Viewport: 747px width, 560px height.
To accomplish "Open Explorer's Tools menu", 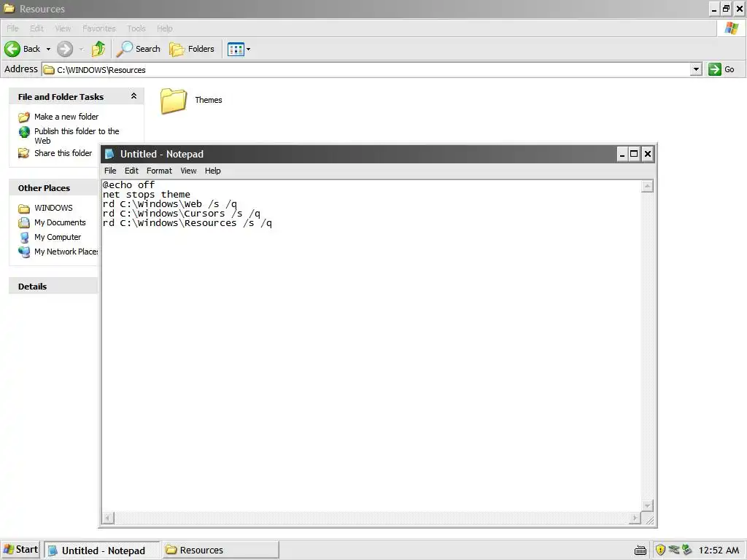I will (136, 28).
